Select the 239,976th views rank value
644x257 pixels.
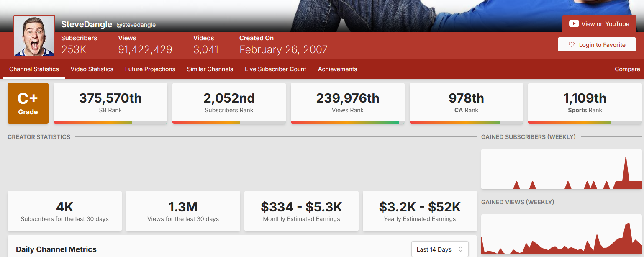tap(348, 98)
